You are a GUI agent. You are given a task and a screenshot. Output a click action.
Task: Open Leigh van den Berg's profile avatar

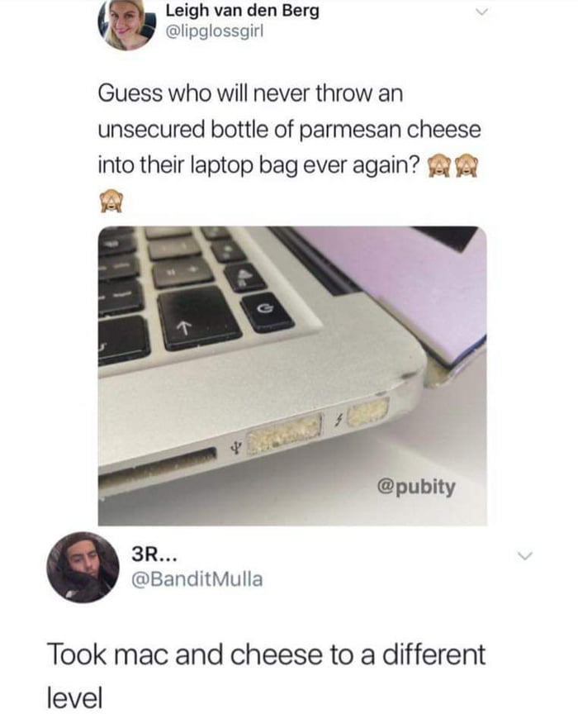coord(127,23)
